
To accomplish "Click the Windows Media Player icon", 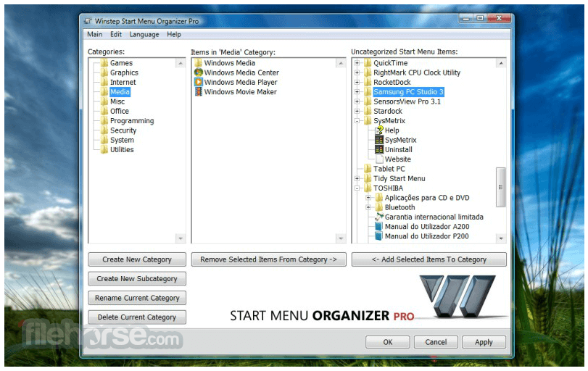I will (x=199, y=82).
